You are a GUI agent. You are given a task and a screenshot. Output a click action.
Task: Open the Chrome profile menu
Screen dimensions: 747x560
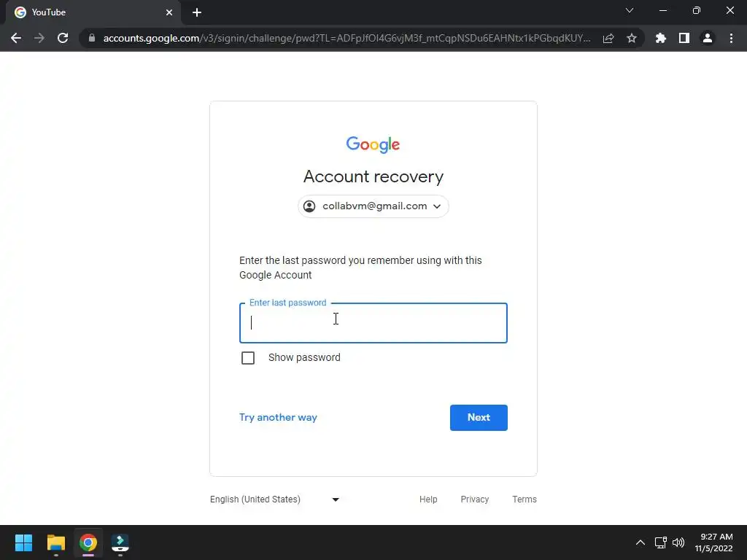coord(708,38)
